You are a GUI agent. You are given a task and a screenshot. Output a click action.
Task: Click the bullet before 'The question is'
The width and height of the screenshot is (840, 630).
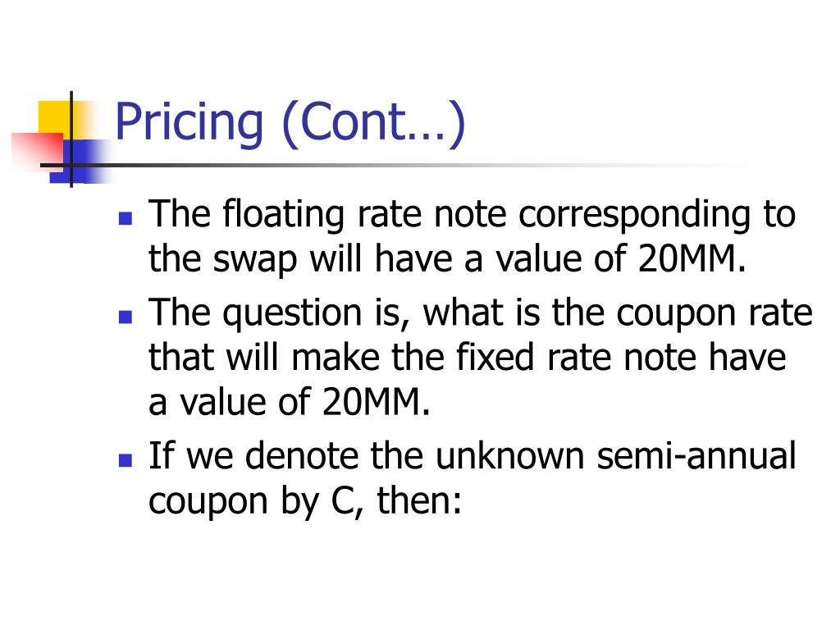[x=126, y=317]
